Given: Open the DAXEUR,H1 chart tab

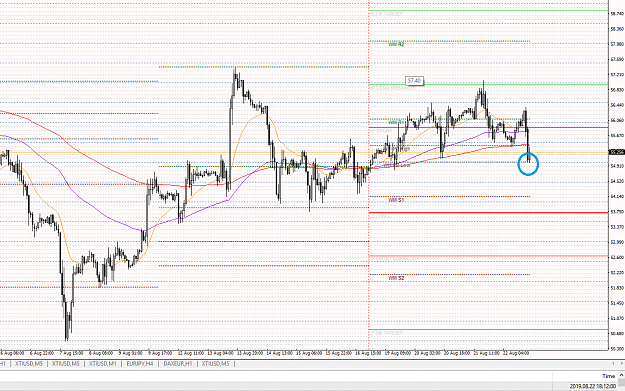Looking at the screenshot, I should coord(177,363).
